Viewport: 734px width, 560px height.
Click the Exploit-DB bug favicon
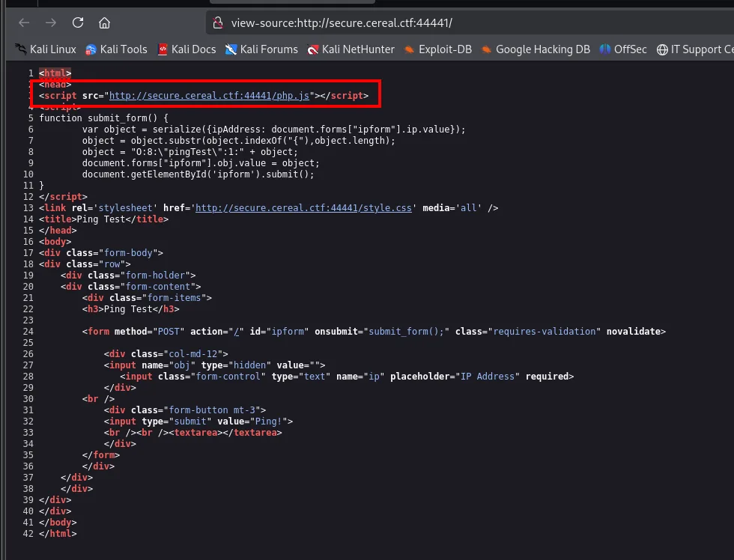(x=409, y=49)
